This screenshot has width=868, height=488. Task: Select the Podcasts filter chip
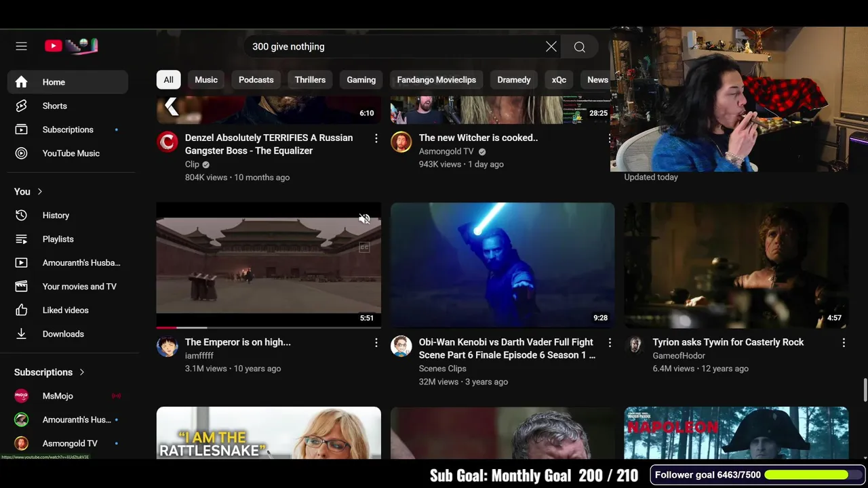(256, 80)
